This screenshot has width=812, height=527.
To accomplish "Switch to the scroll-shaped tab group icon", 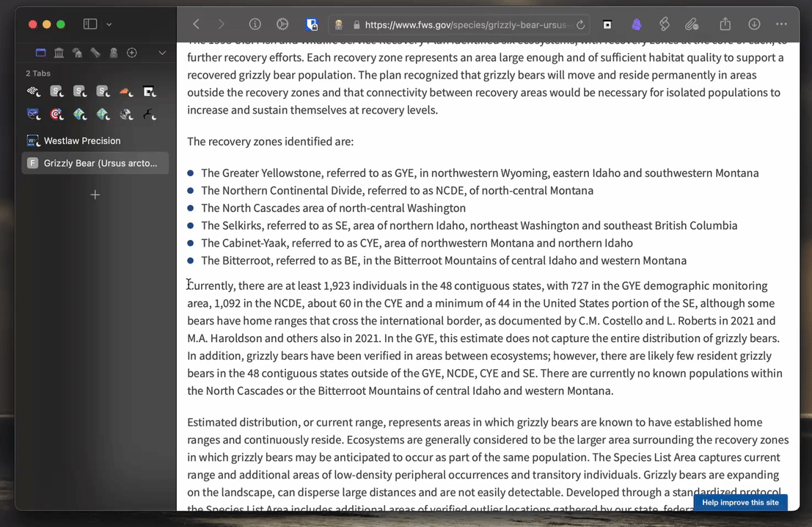I will [x=95, y=52].
